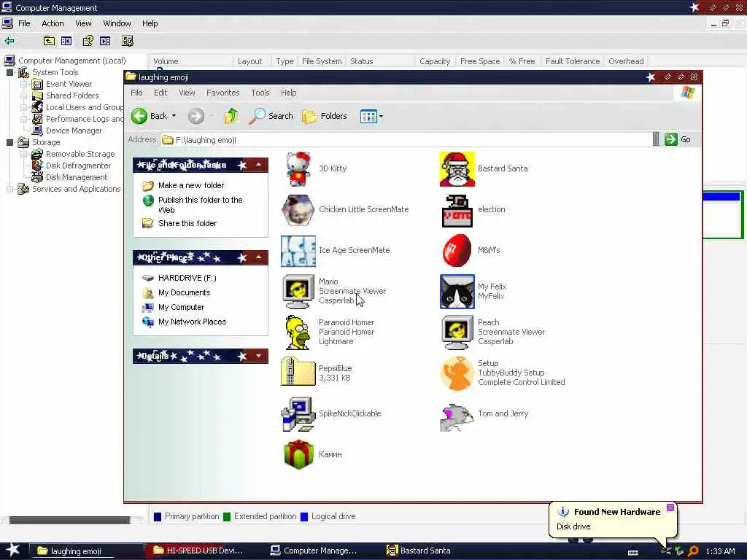The image size is (747, 560).
Task: Expand the Event Viewer tree node
Action: (x=23, y=85)
